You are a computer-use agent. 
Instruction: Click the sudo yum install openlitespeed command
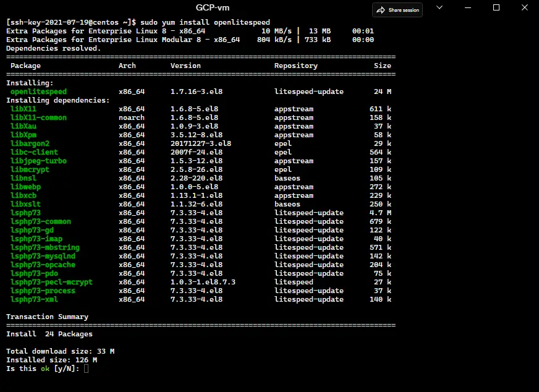tap(205, 22)
